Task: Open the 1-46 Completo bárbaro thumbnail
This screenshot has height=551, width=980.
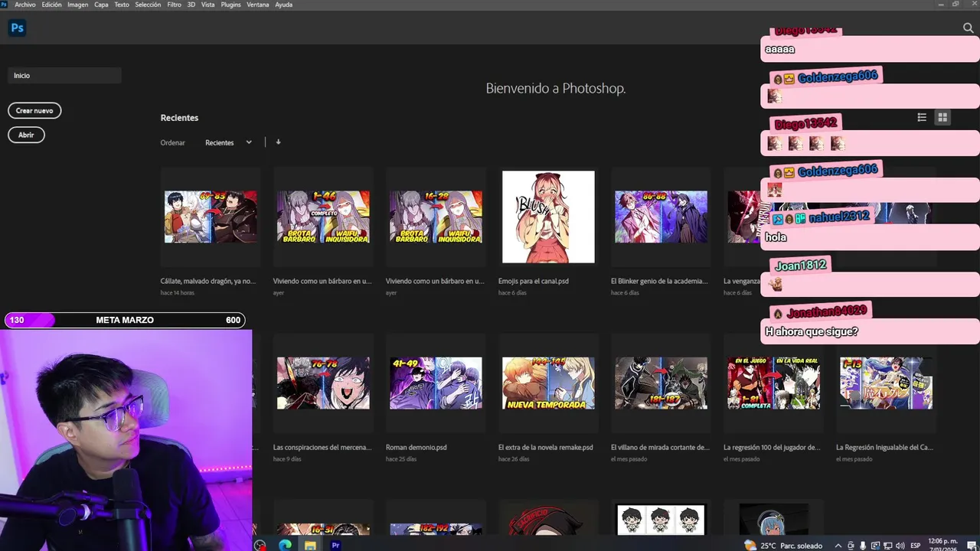Action: (323, 217)
